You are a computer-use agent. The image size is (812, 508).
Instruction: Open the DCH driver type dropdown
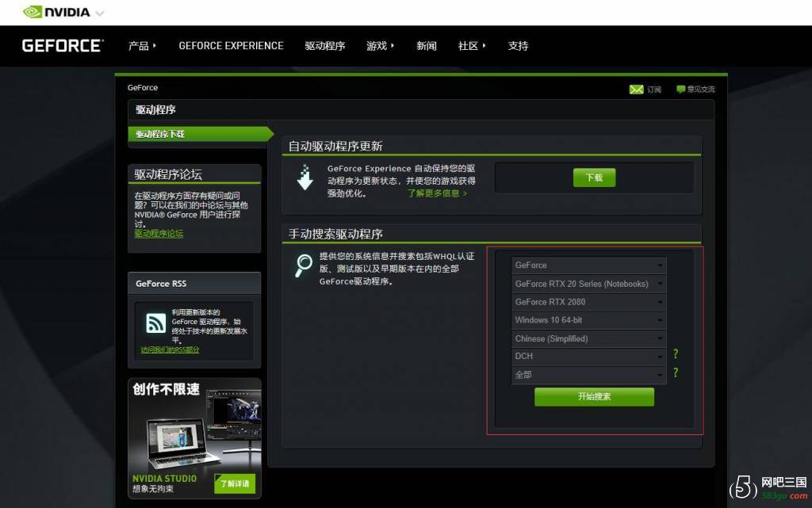click(588, 356)
